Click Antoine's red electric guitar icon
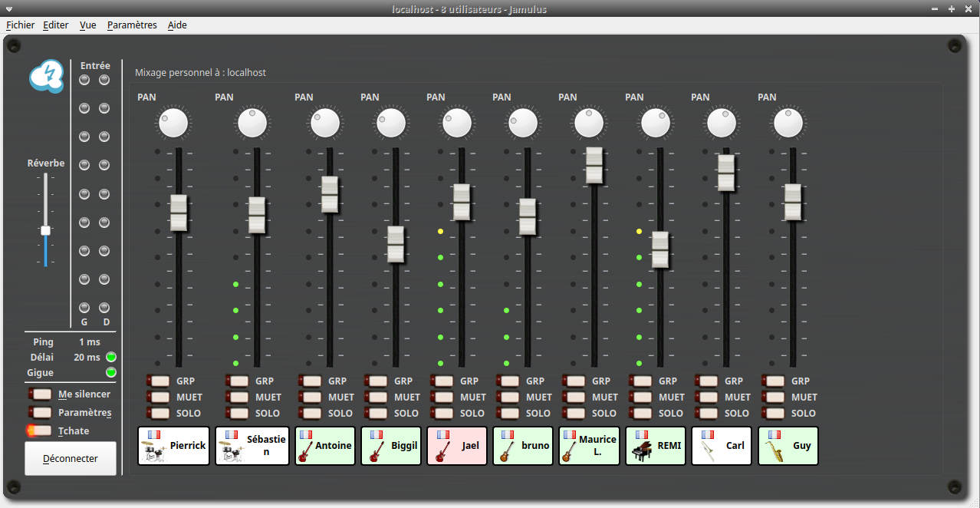 click(305, 451)
